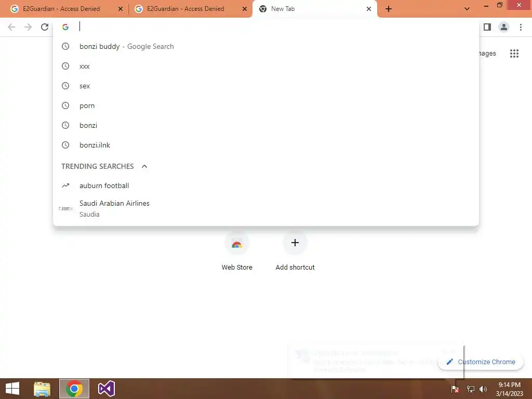Select 'auburn football' trending search
The height and width of the screenshot is (399, 532).
tap(266, 185)
